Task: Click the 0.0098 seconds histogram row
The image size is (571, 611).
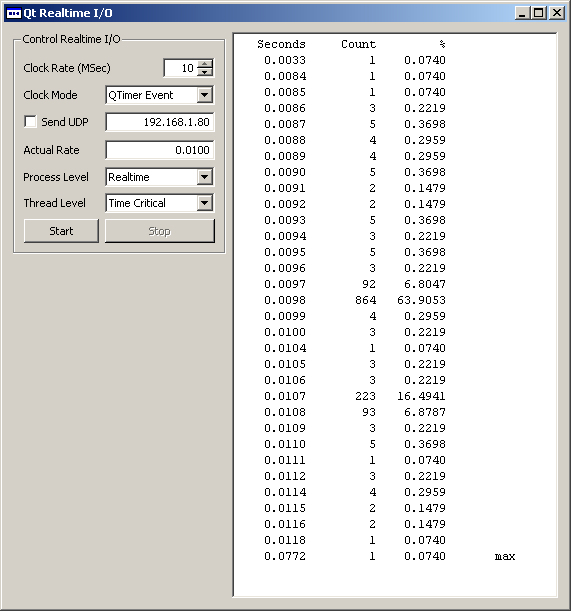Action: point(355,300)
